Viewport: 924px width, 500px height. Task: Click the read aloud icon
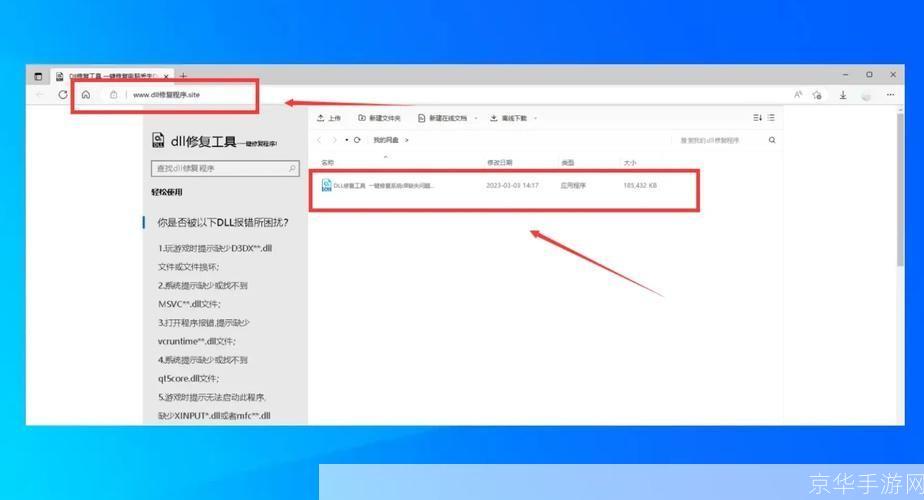click(798, 94)
